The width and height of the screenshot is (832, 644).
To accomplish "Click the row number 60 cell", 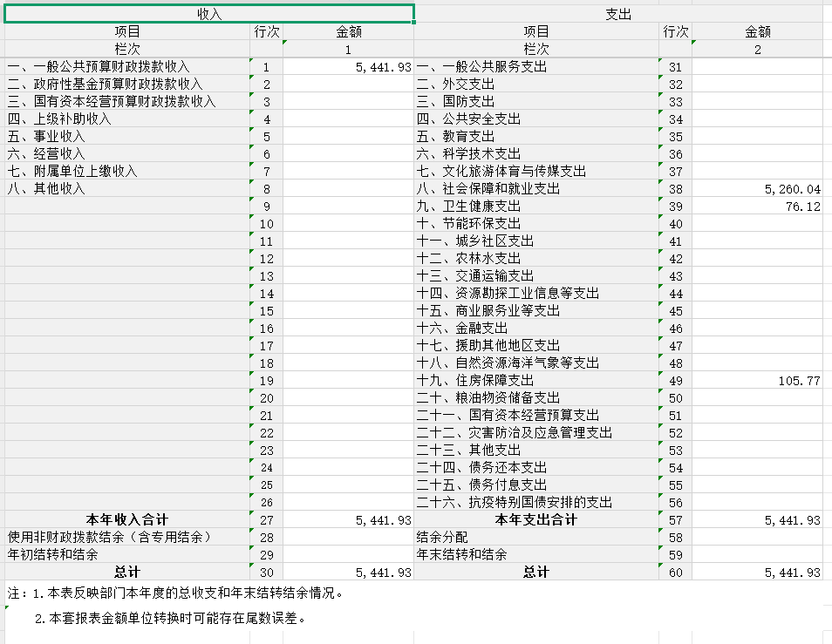I will pos(675,573).
